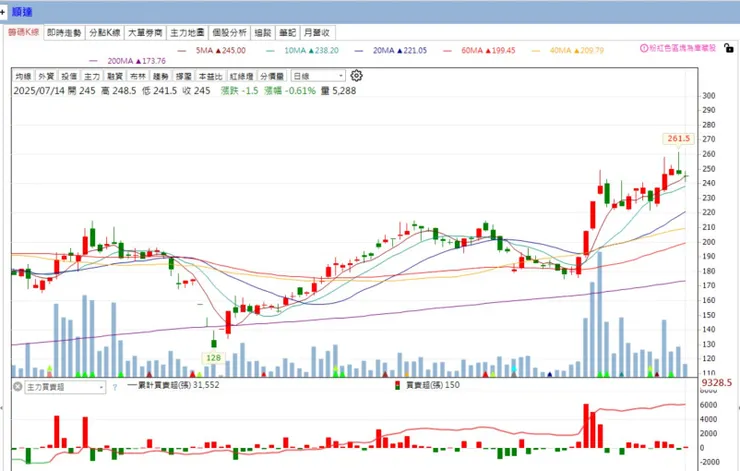Open the 日線 period dropdown

point(318,76)
